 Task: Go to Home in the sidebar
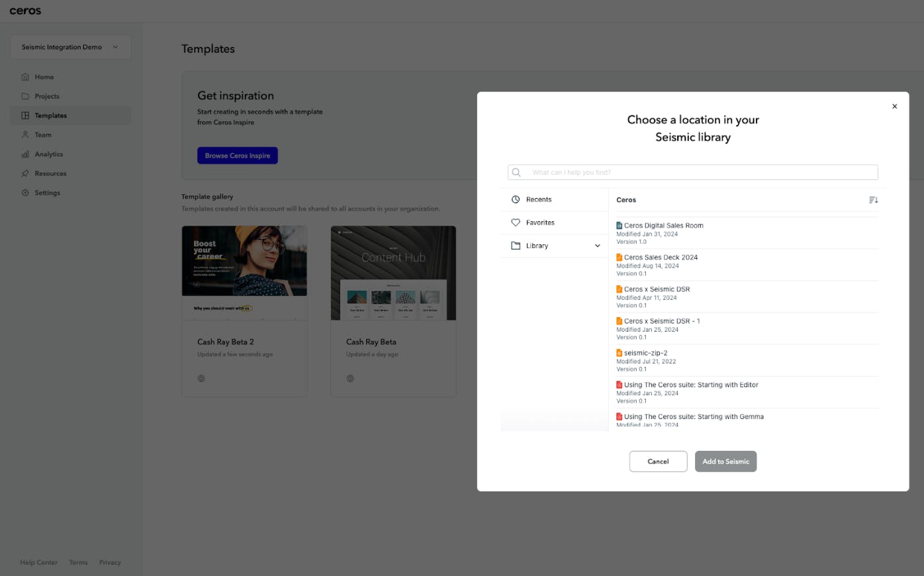click(70, 77)
